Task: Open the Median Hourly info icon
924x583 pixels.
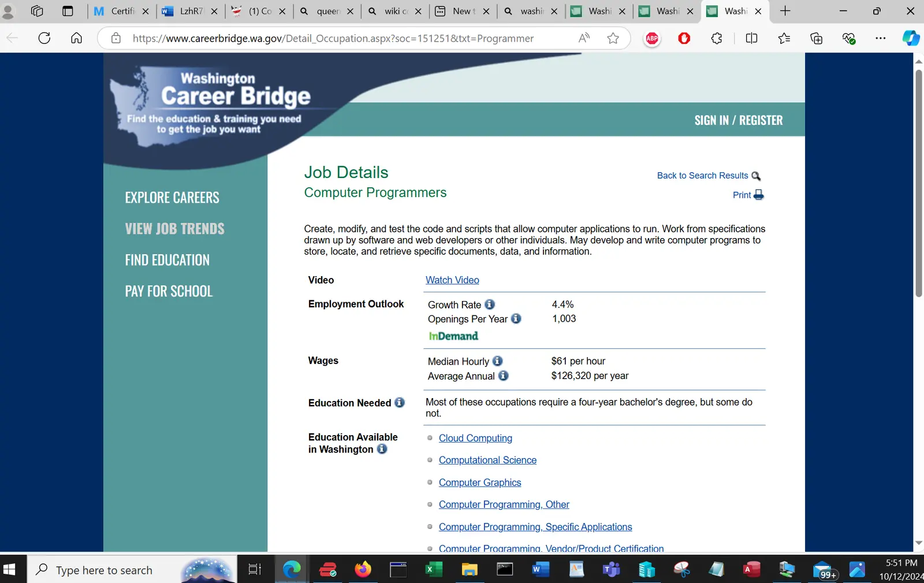Action: point(497,361)
